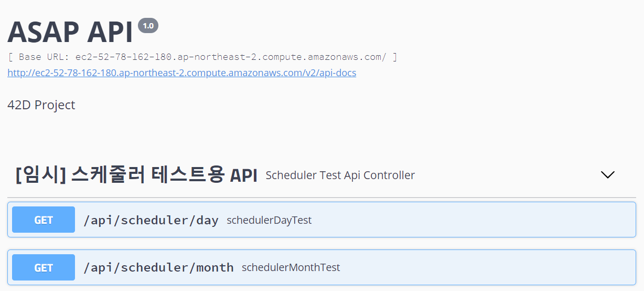The height and width of the screenshot is (291, 644).
Task: Click the 1.0 version badge
Action: click(x=148, y=25)
